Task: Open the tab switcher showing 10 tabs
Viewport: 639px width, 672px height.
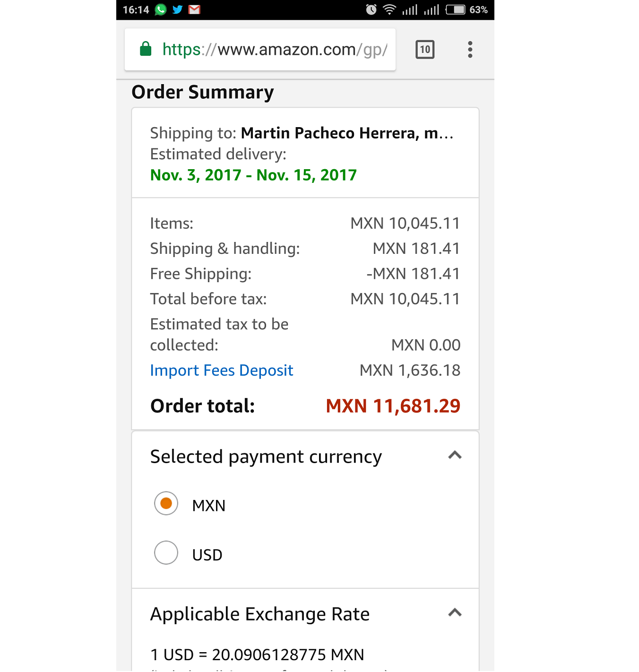Action: click(x=425, y=50)
